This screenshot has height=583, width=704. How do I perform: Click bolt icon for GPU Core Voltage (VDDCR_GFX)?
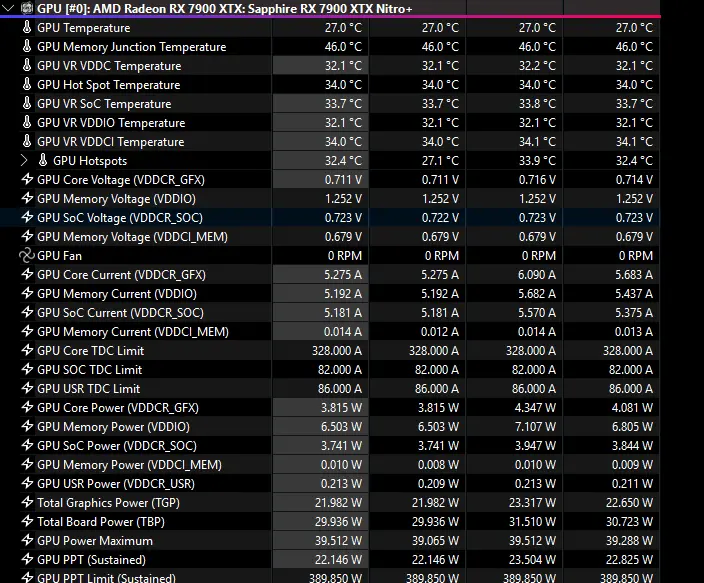27,179
